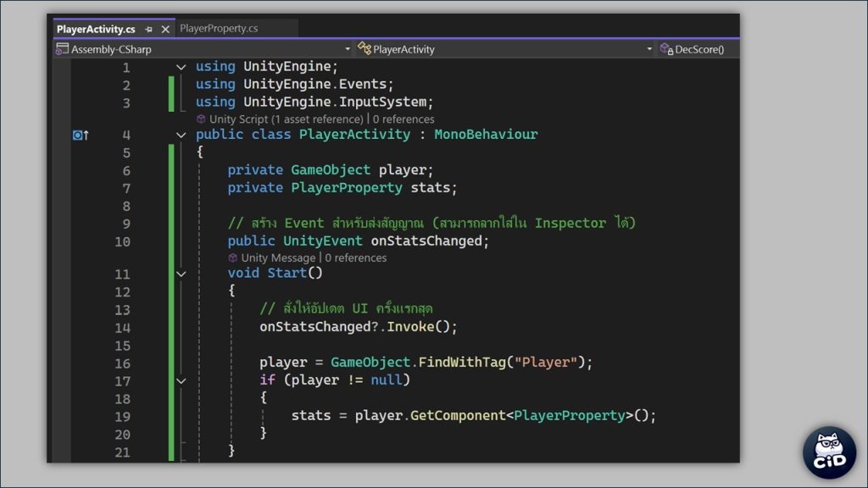Open the Assembly-CSharp project dropdown
The width and height of the screenshot is (868, 488).
tap(348, 49)
